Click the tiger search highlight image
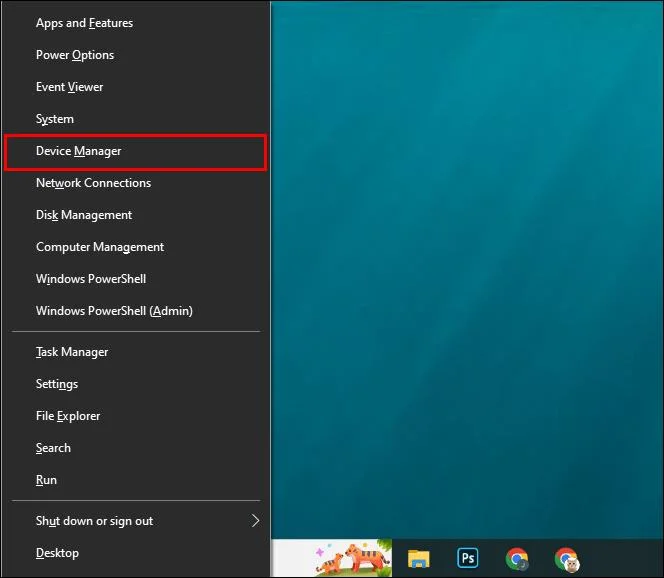 click(352, 558)
